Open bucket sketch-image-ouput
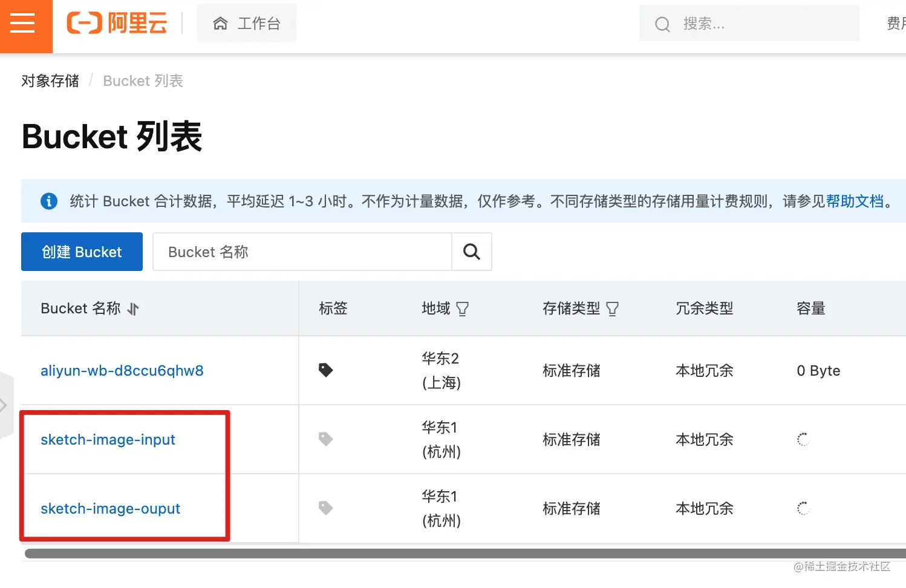The height and width of the screenshot is (588, 906). tap(110, 509)
